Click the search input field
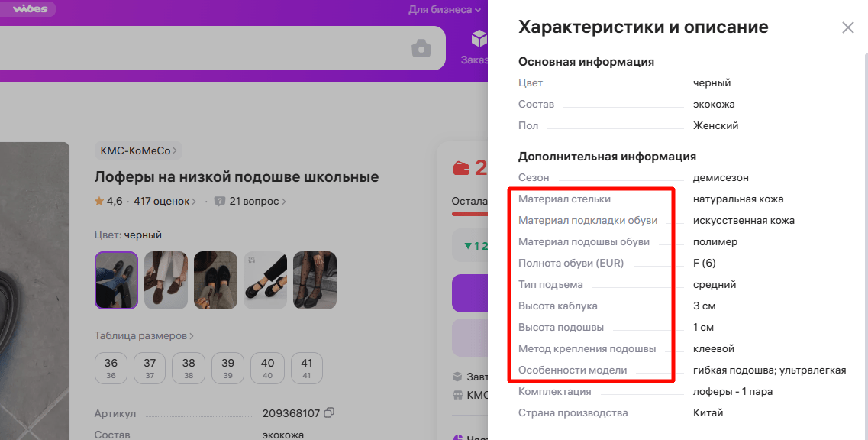The width and height of the screenshot is (868, 440). click(205, 48)
